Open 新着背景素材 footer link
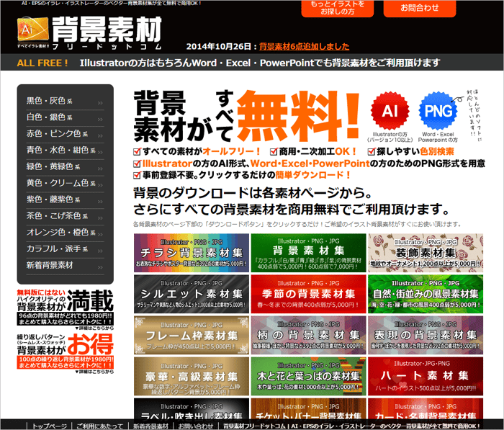 pyautogui.click(x=150, y=426)
